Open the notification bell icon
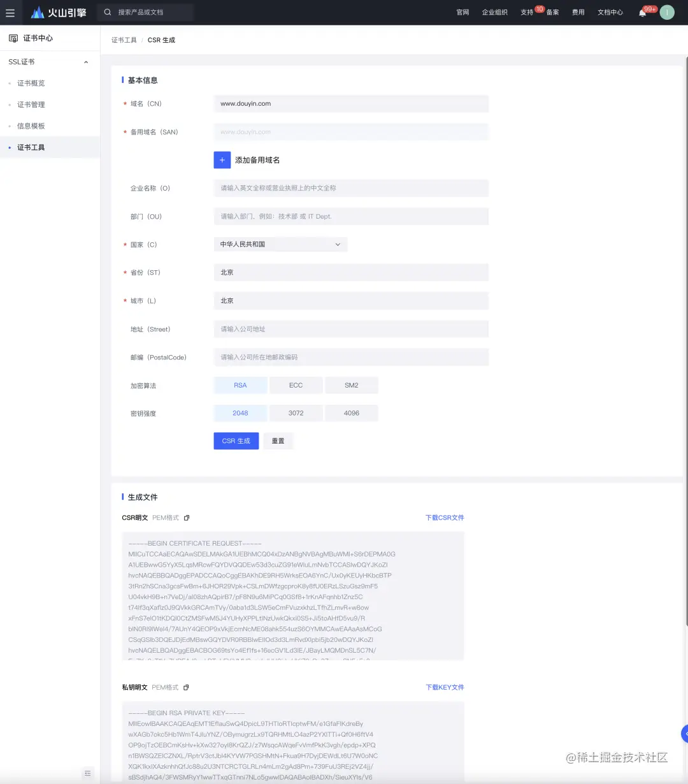The image size is (688, 784). click(x=642, y=13)
